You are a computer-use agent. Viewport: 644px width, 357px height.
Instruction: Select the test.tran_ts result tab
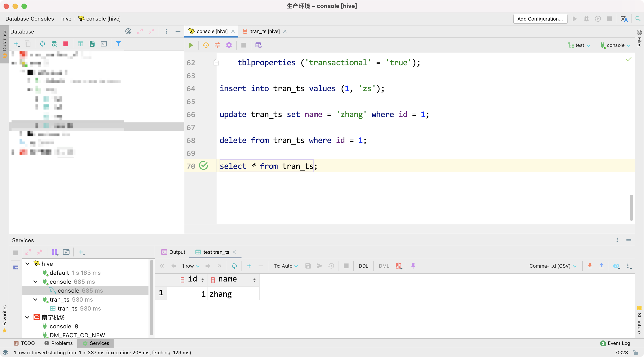216,252
